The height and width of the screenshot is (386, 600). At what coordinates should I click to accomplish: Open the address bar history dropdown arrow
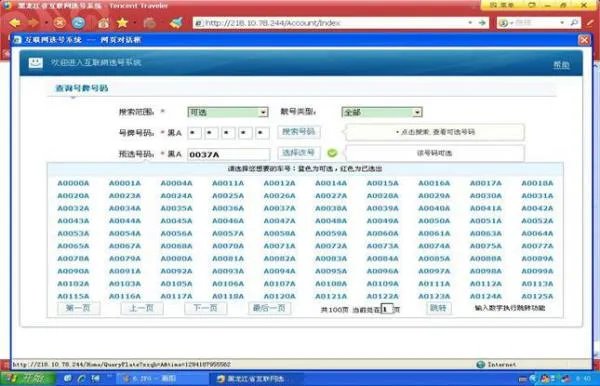(470, 23)
